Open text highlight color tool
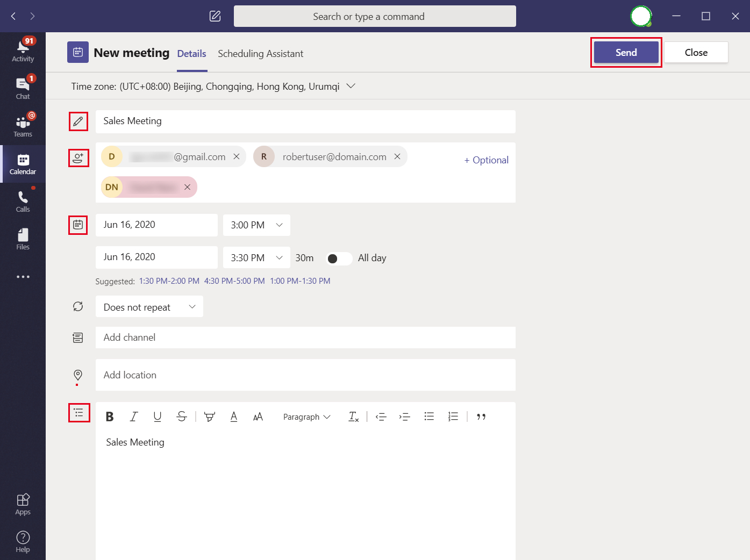This screenshot has height=560, width=750. coord(210,417)
